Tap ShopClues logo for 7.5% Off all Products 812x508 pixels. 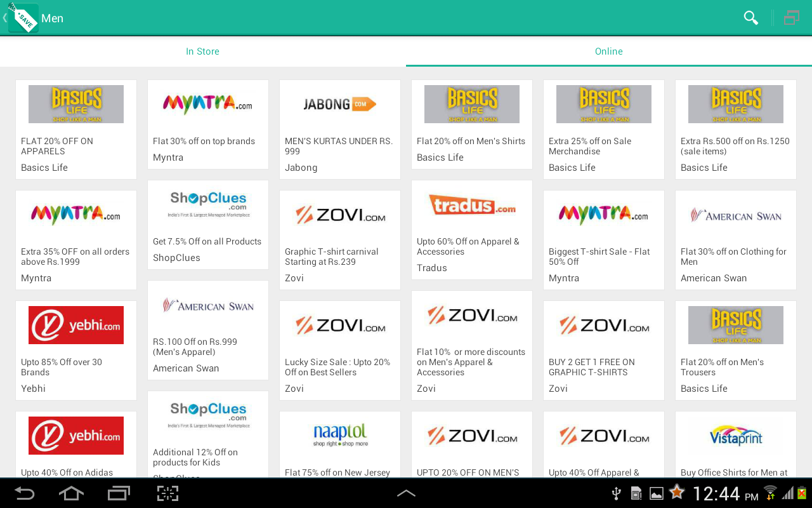208,204
